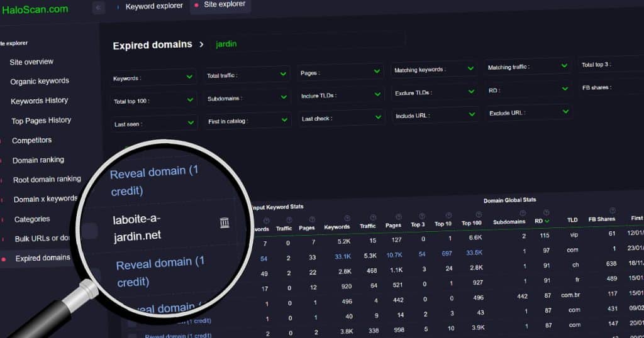This screenshot has height=338, width=644.
Task: Click the blue 697 Top 10 value
Action: click(447, 254)
